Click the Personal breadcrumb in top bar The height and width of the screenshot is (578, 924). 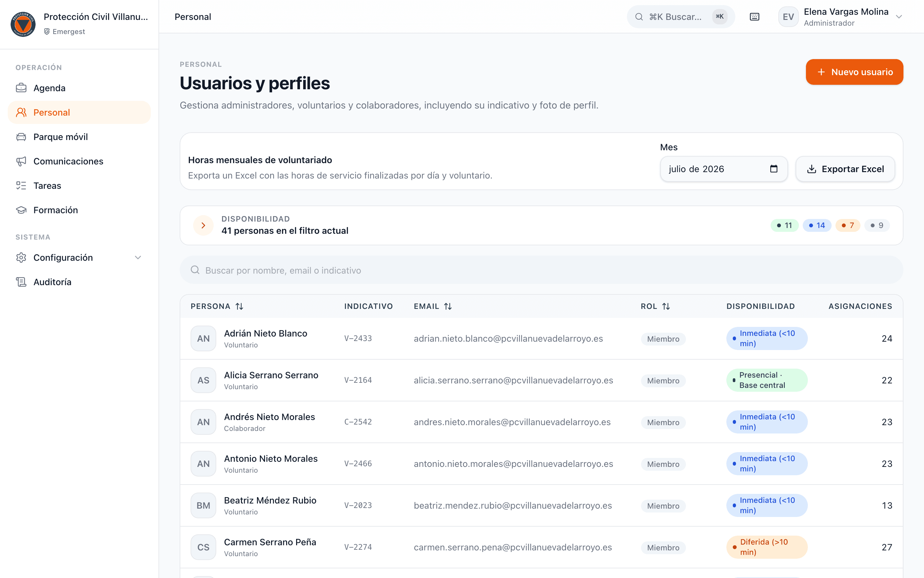tap(193, 17)
